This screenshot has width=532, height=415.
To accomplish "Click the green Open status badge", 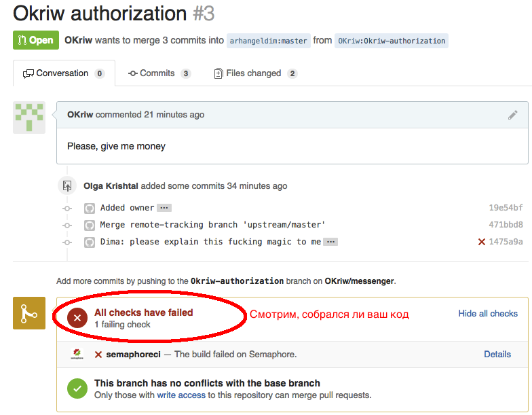I will coord(36,40).
